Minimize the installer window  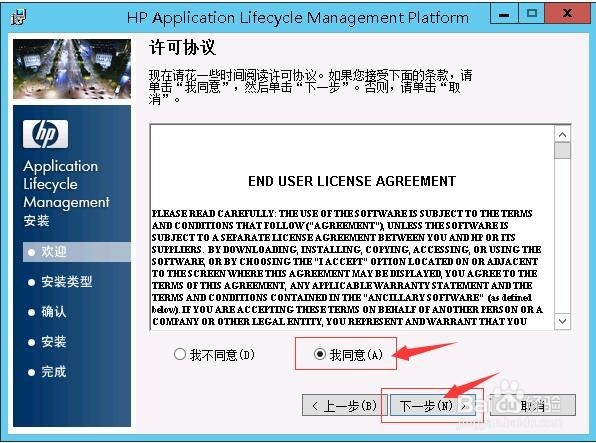point(504,14)
